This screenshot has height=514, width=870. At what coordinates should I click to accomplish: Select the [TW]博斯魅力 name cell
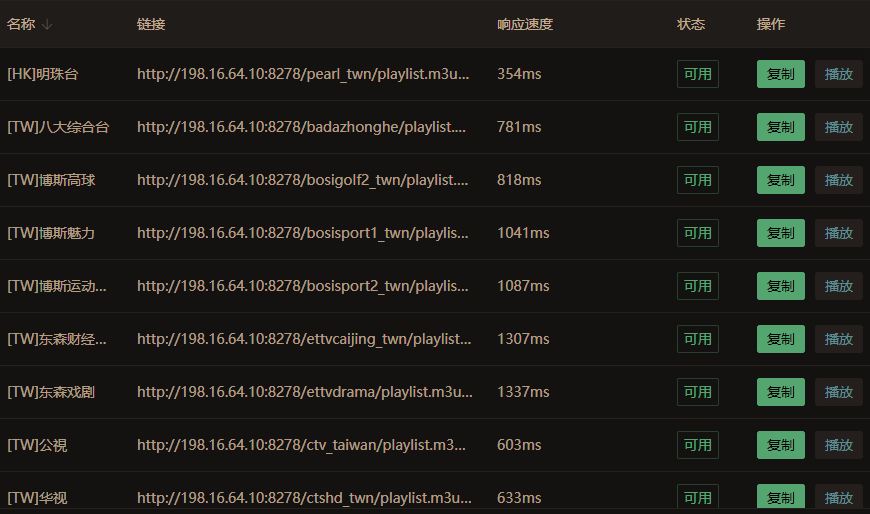point(51,233)
